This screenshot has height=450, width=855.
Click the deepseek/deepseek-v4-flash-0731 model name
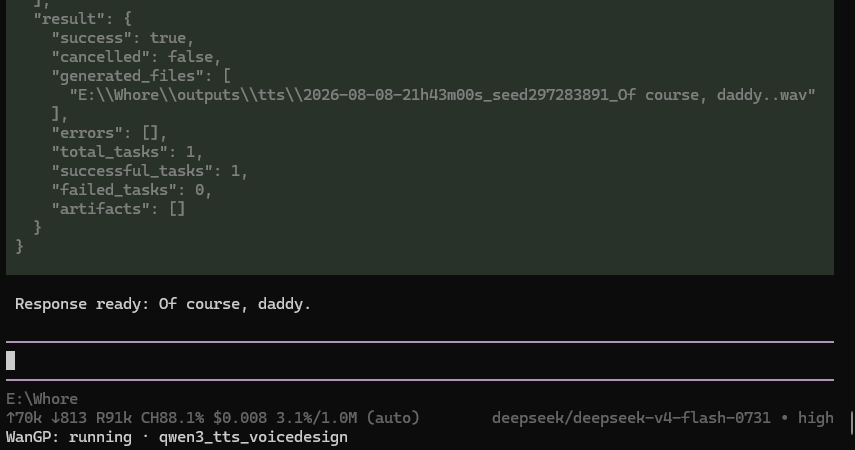coord(631,418)
